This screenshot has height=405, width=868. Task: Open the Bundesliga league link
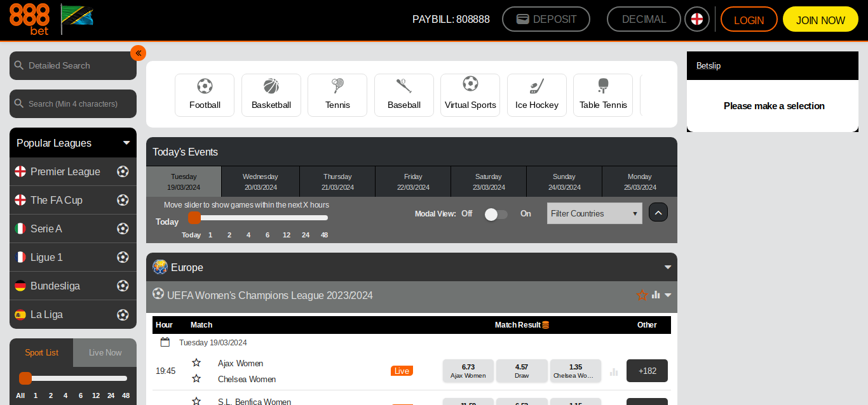[x=55, y=286]
